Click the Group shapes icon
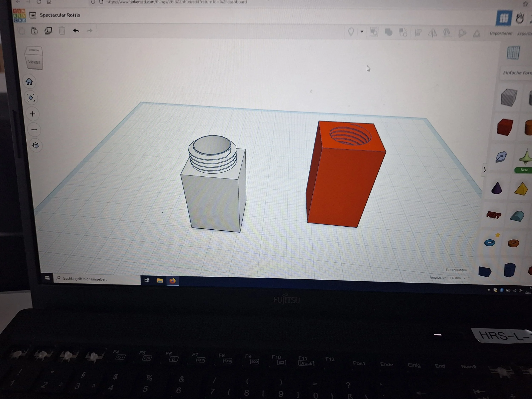This screenshot has width=532, height=399. (388, 32)
